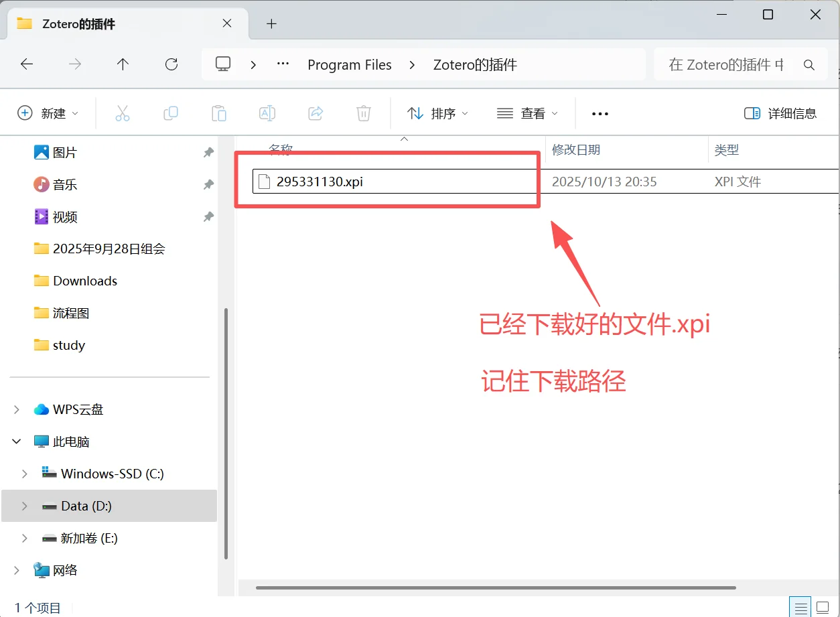Toggle details layout at the status bar

800,607
